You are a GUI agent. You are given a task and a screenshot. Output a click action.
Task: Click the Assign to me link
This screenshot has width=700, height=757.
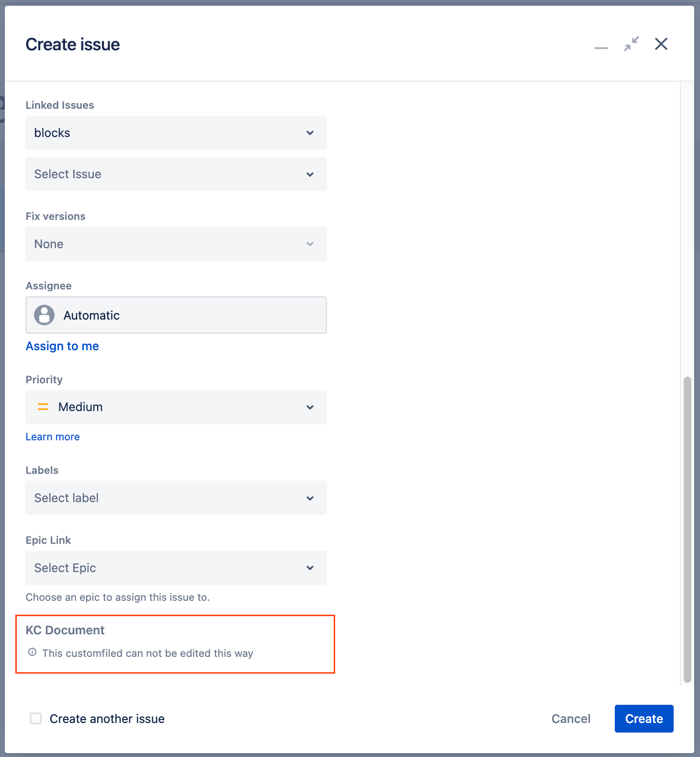62,346
